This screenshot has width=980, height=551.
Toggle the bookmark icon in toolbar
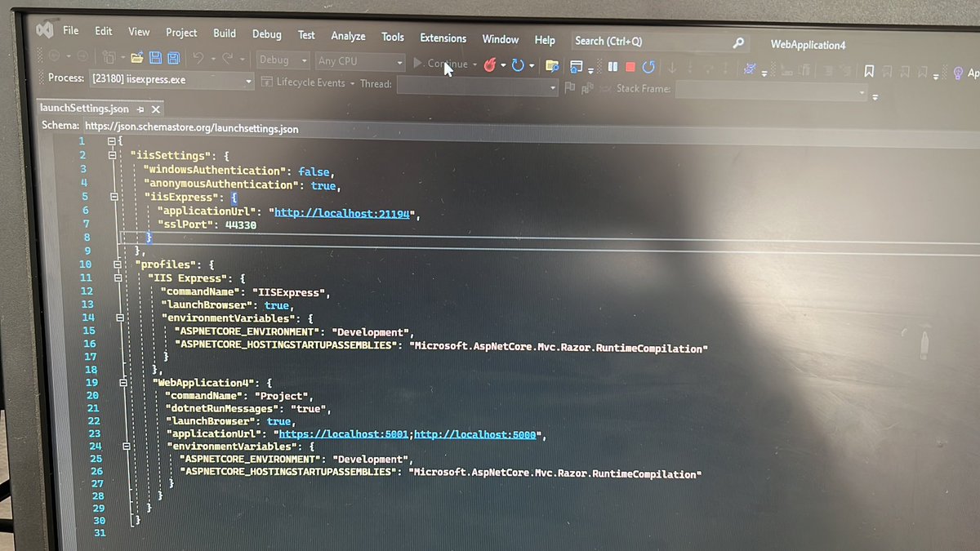coord(869,72)
